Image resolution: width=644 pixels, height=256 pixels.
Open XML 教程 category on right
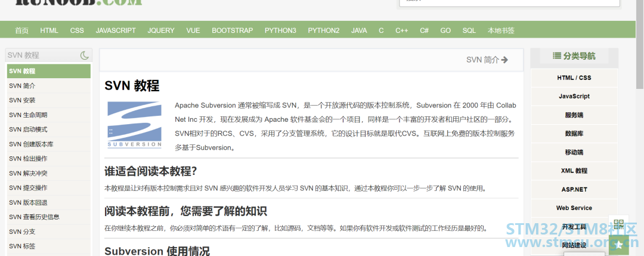pyautogui.click(x=574, y=171)
